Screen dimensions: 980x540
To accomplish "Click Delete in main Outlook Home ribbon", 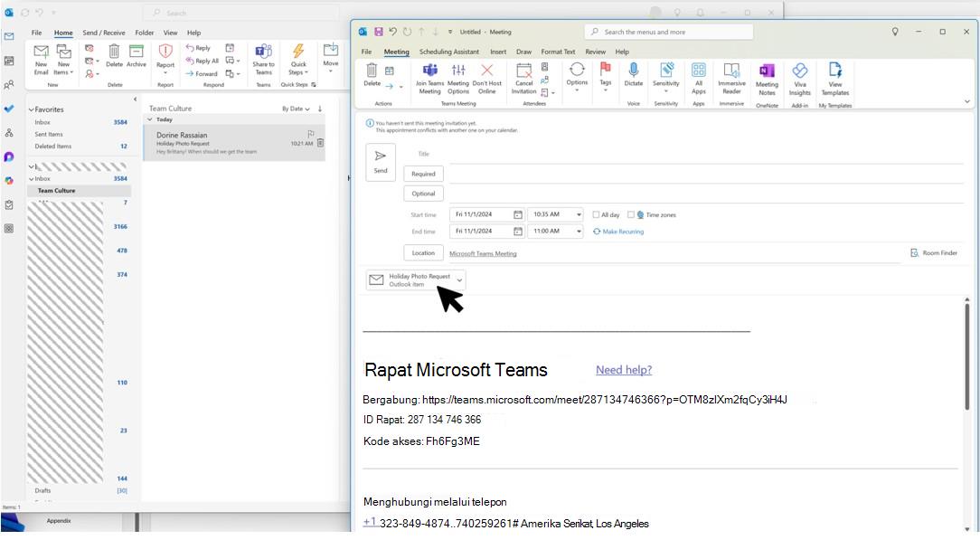I will (x=115, y=56).
